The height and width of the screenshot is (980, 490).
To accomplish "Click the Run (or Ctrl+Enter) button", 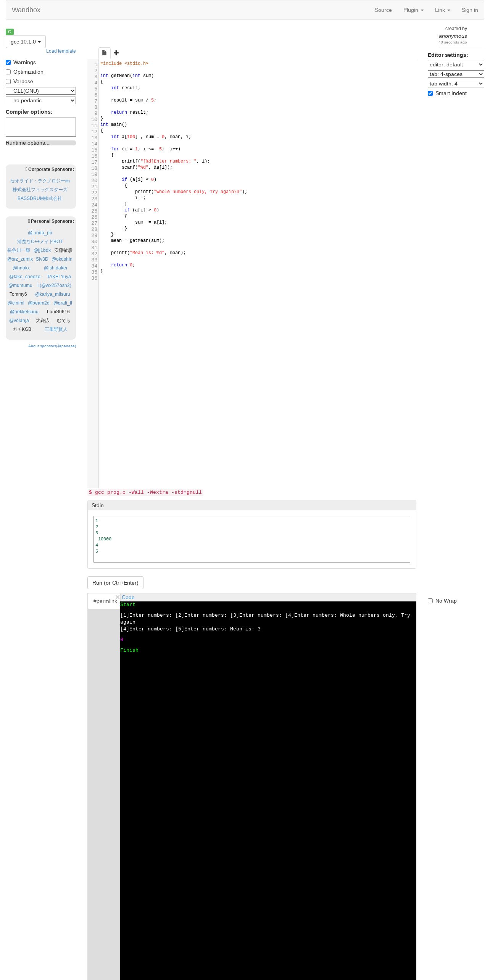I will [x=115, y=583].
